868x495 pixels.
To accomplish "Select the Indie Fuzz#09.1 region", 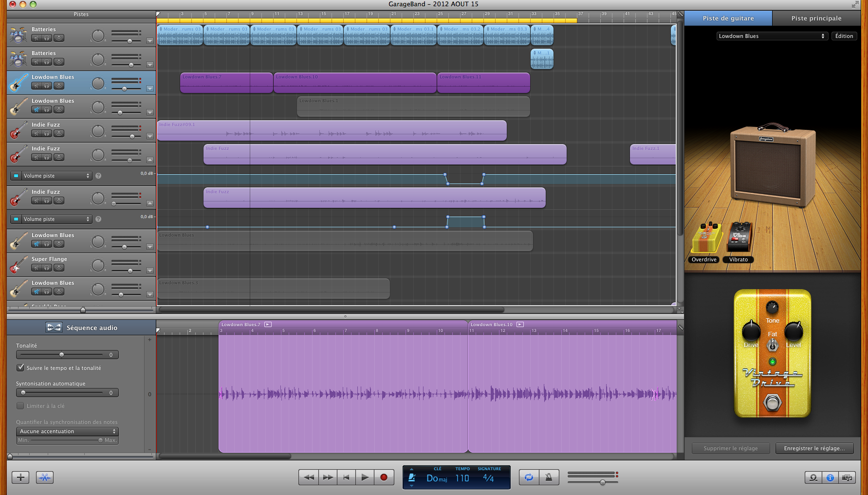I will pyautogui.click(x=332, y=130).
